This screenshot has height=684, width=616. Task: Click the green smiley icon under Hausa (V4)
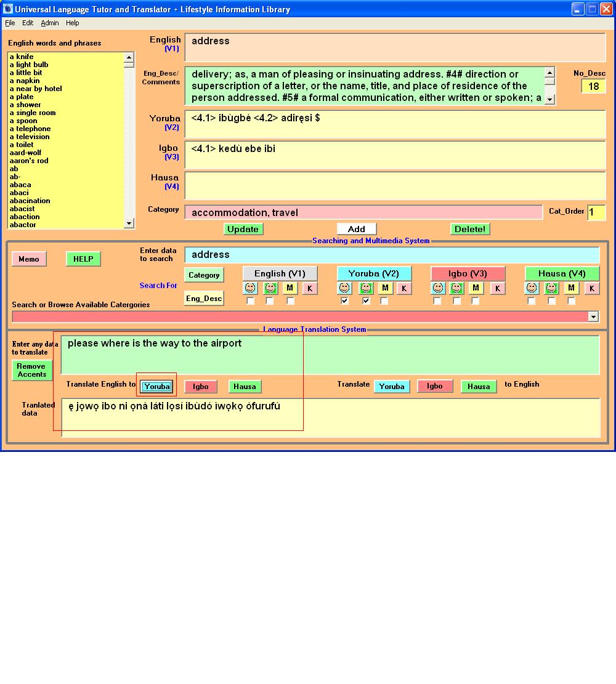coord(551,288)
